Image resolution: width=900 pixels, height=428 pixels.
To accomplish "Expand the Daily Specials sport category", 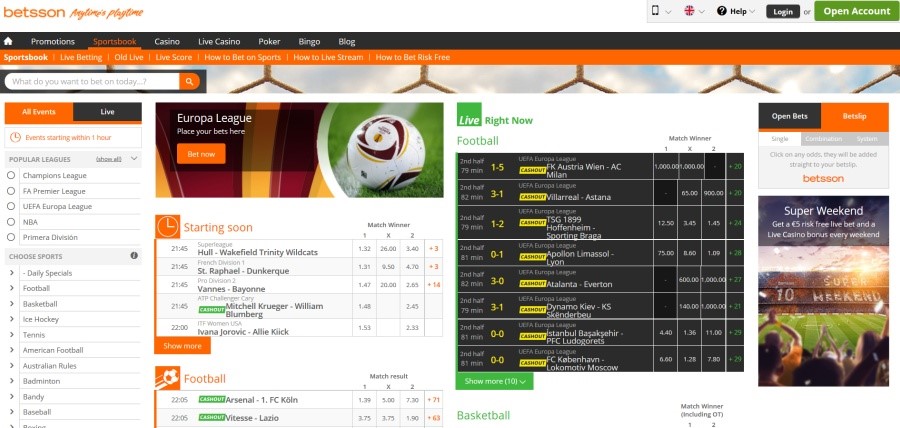I will click(11, 273).
